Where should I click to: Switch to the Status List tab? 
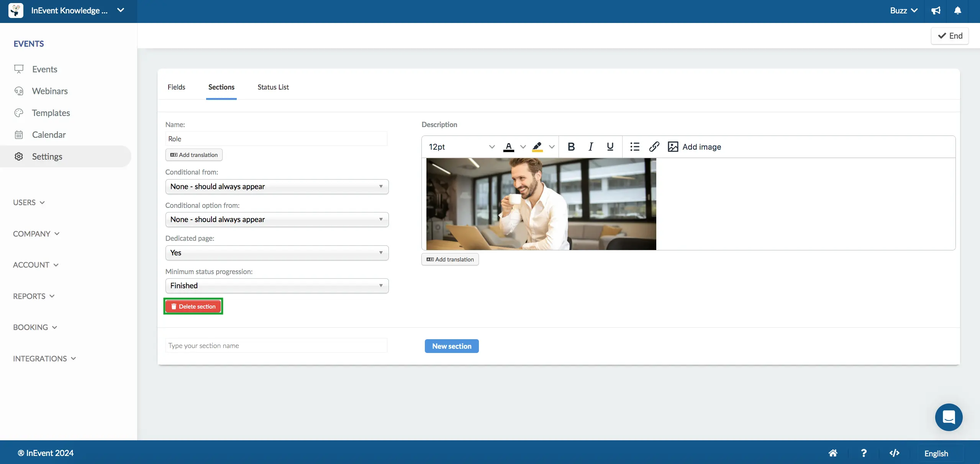[273, 86]
